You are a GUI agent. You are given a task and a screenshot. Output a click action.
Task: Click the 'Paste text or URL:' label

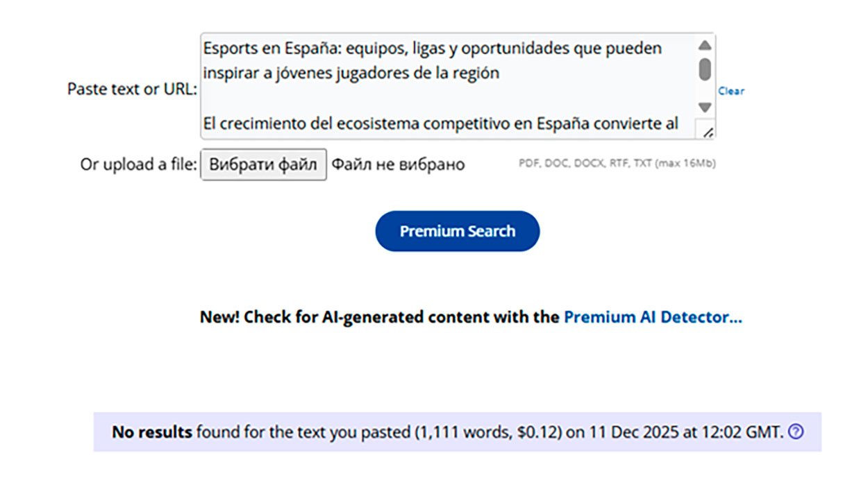pos(132,90)
